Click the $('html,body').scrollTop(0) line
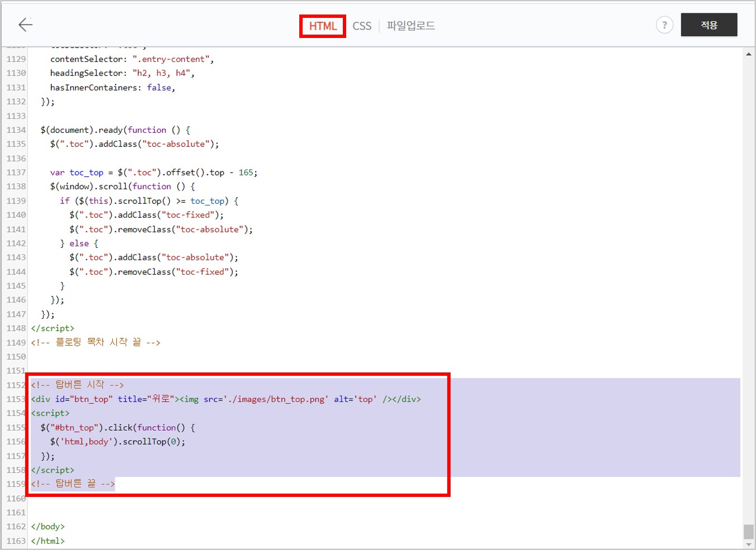 point(117,442)
